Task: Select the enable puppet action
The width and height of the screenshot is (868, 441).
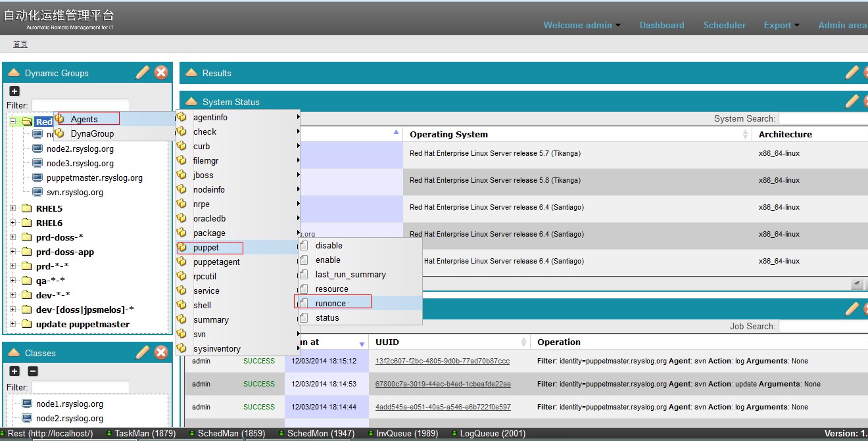Action: click(360, 260)
